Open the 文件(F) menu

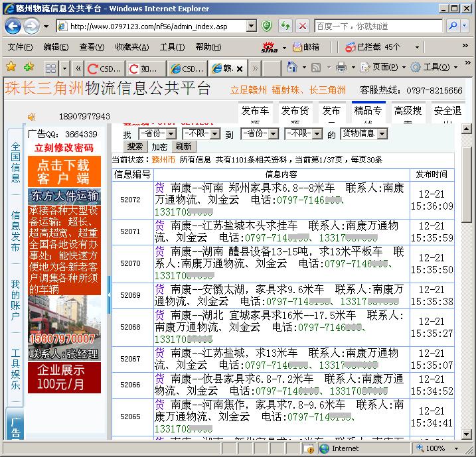(x=20, y=47)
